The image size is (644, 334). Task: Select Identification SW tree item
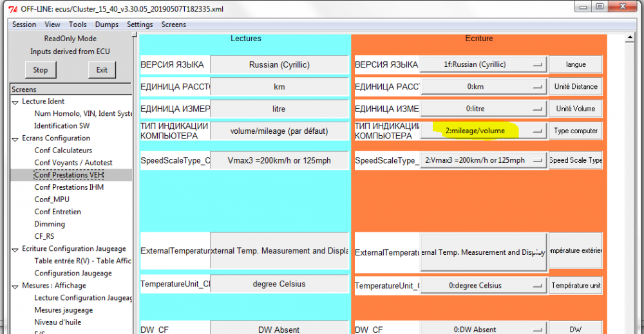pos(62,126)
